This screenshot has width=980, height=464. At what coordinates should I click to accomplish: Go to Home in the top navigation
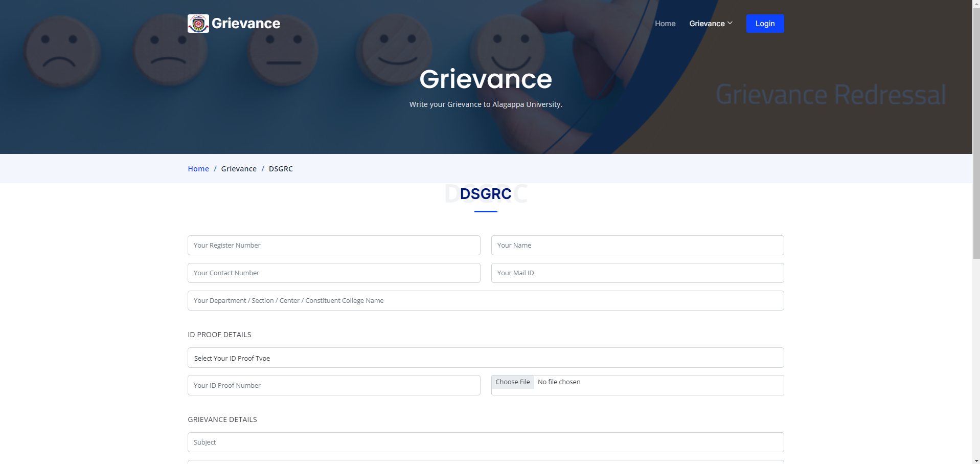pos(665,24)
